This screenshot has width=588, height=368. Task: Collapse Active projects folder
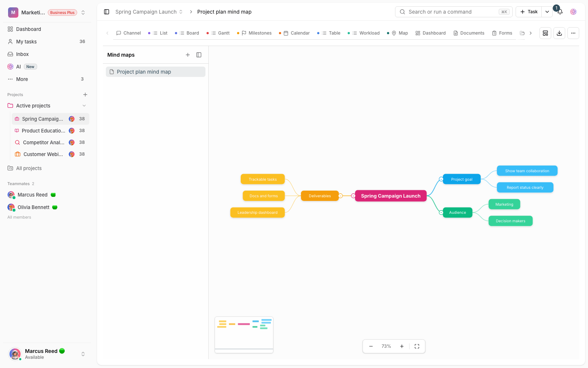pos(84,106)
